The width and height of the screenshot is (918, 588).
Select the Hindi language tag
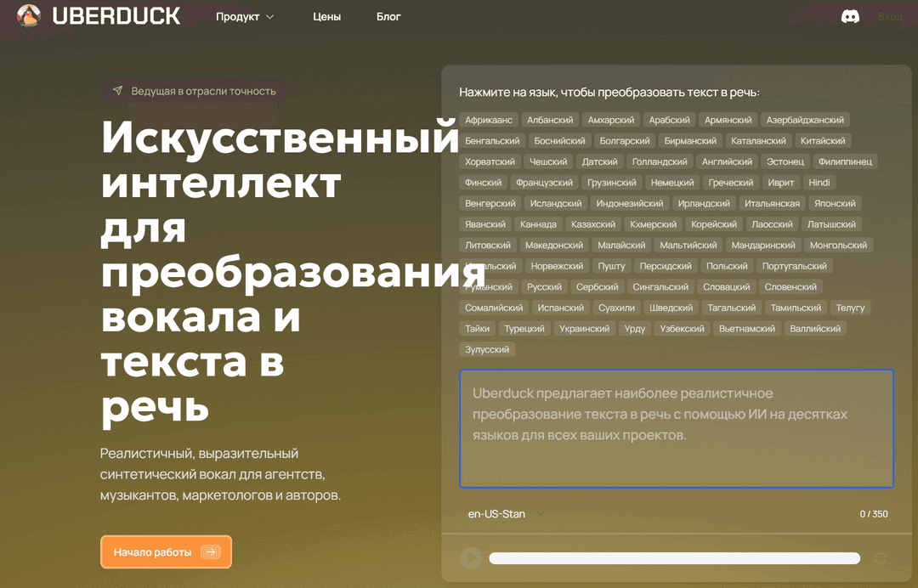(x=819, y=183)
